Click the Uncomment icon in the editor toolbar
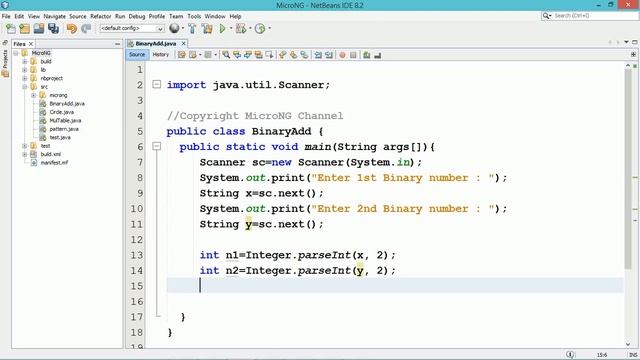 [367, 55]
